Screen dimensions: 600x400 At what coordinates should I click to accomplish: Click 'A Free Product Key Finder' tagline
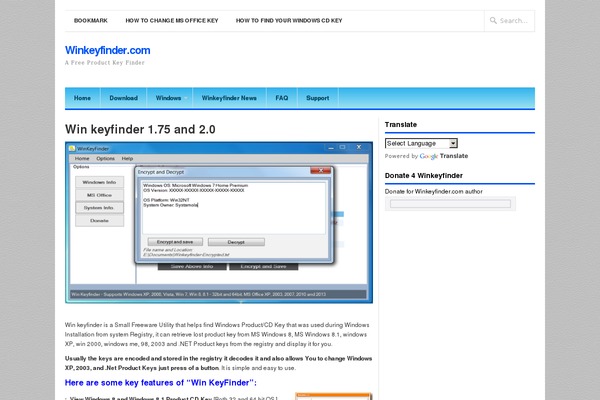[x=105, y=63]
